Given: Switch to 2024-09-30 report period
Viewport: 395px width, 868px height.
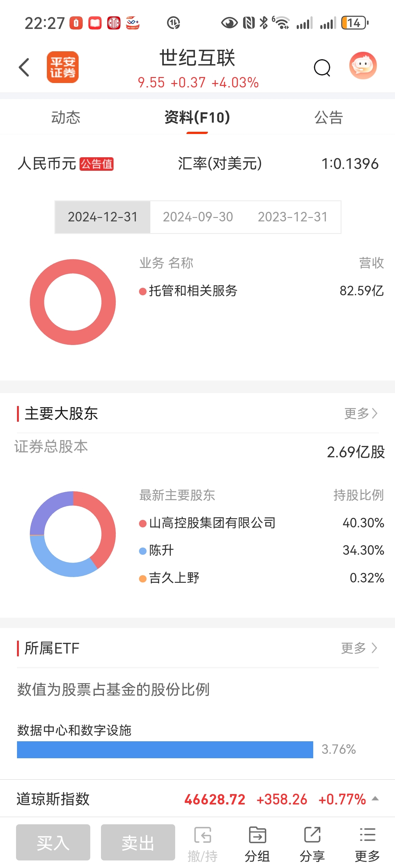Looking at the screenshot, I should coord(198,217).
